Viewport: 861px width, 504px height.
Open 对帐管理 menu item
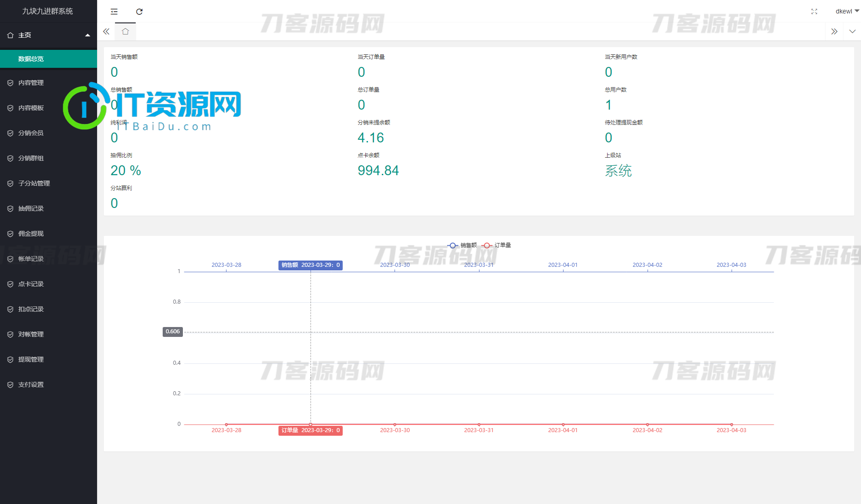[x=49, y=334]
